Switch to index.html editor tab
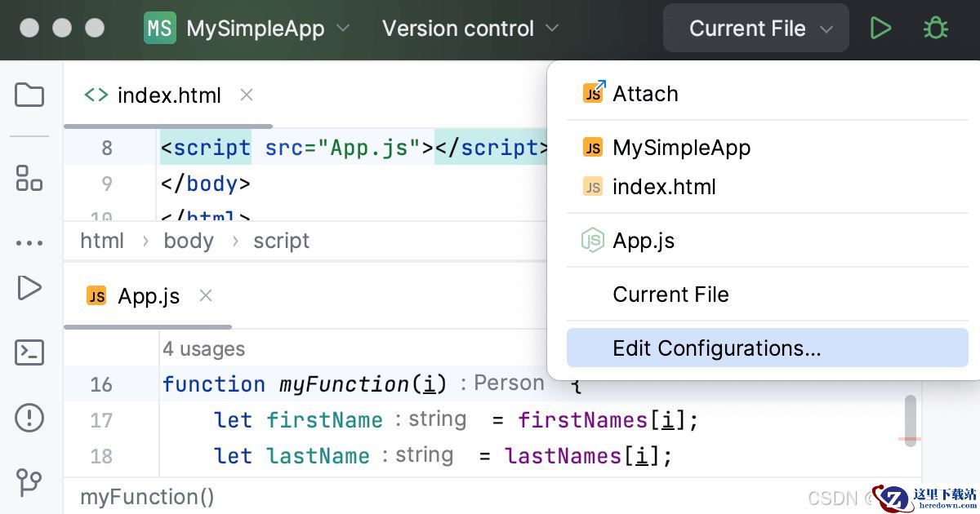The width and height of the screenshot is (980, 514). (169, 95)
